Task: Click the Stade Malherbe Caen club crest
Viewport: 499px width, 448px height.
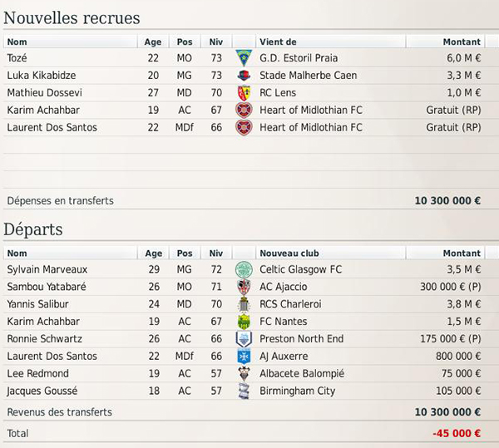Action: coord(244,76)
